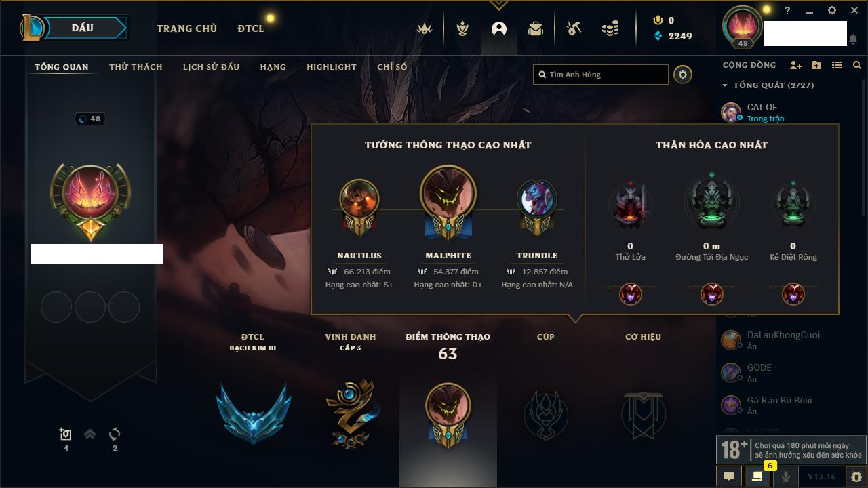This screenshot has width=868, height=488.
Task: Open the Loot hextech crafting icon
Action: (x=574, y=28)
